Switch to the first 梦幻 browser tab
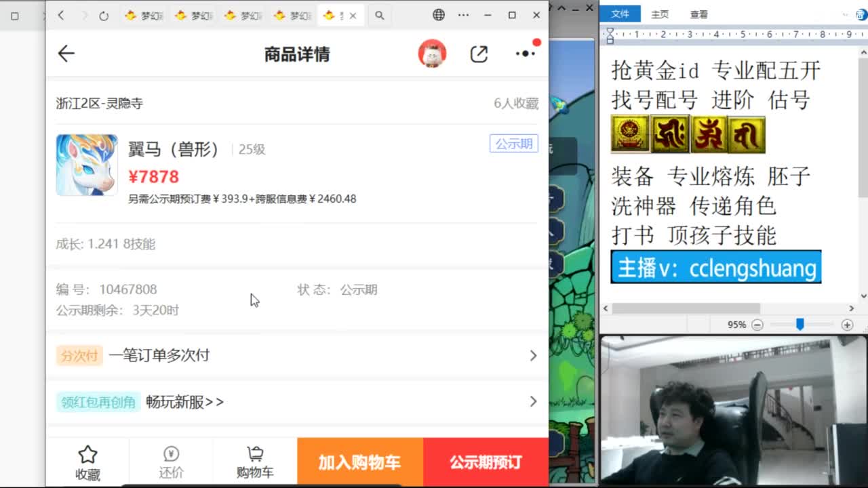868x488 pixels. pyautogui.click(x=144, y=16)
